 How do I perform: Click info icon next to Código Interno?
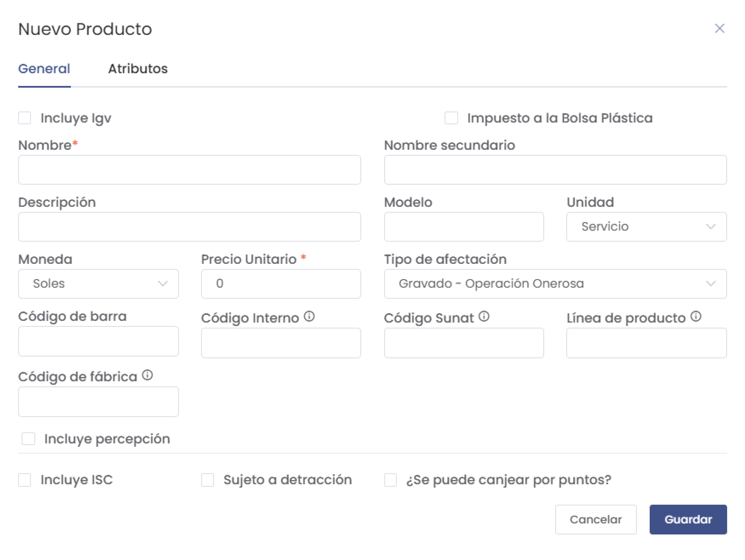tap(309, 317)
